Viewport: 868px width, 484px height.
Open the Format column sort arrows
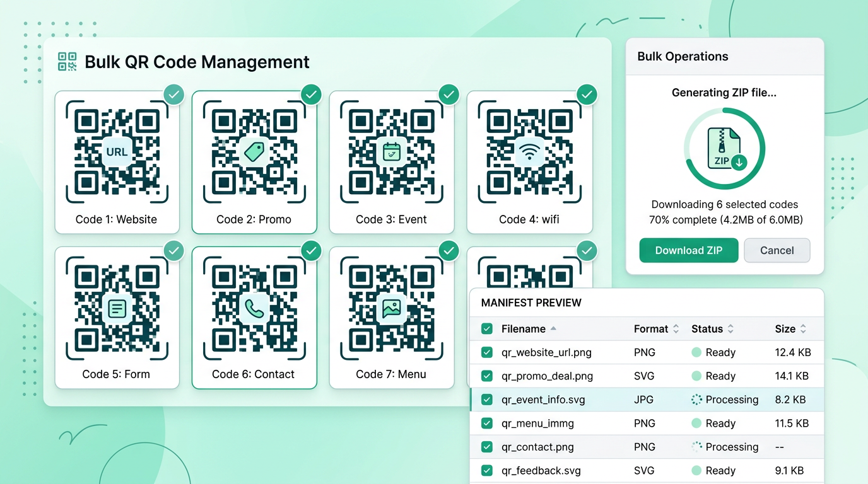(676, 329)
